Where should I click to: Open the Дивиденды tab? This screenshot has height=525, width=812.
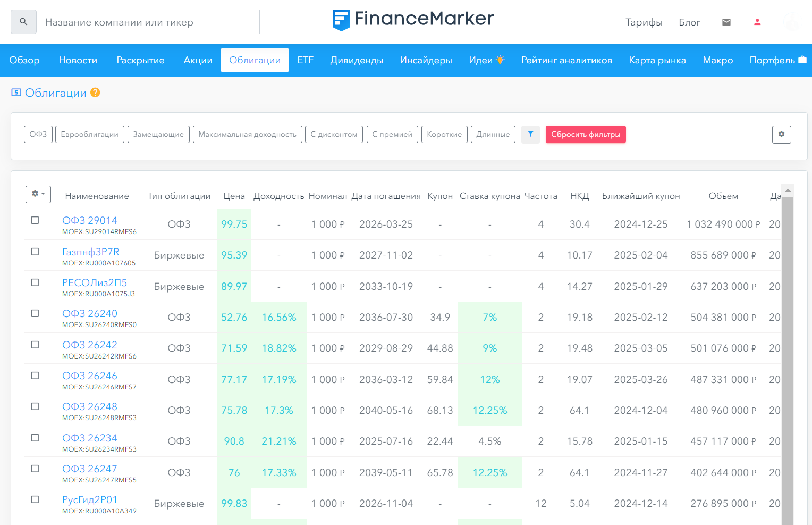pyautogui.click(x=357, y=60)
